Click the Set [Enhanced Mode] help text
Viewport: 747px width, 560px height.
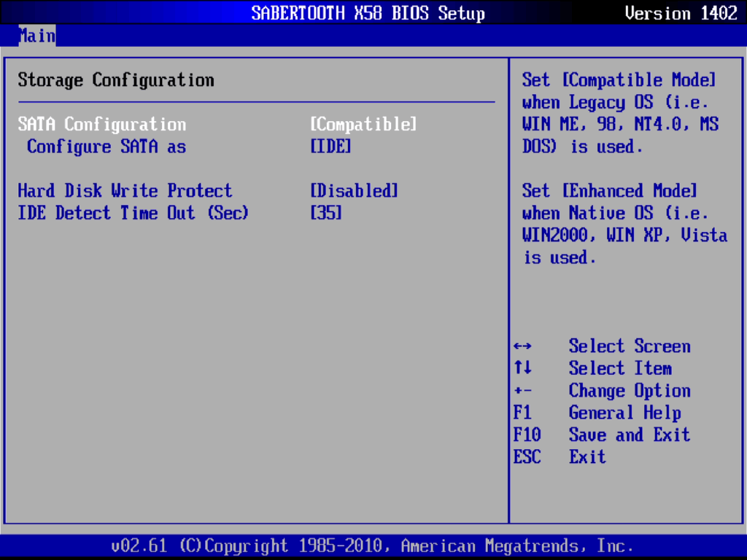[x=624, y=225]
